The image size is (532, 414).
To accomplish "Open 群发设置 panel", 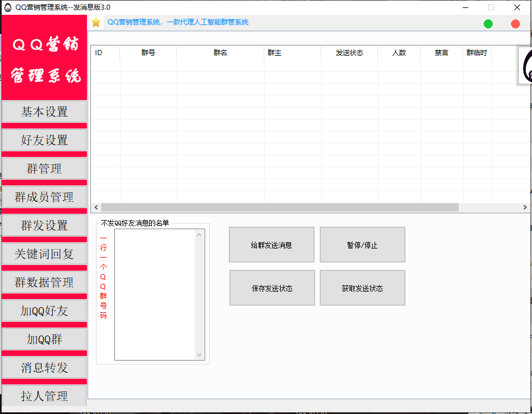I will click(44, 225).
